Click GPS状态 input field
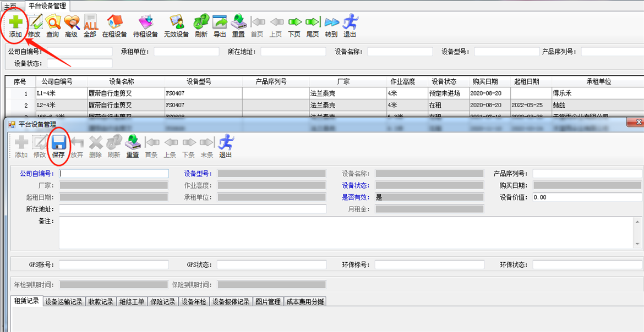Screen dimensions: 644x332 point(271,265)
